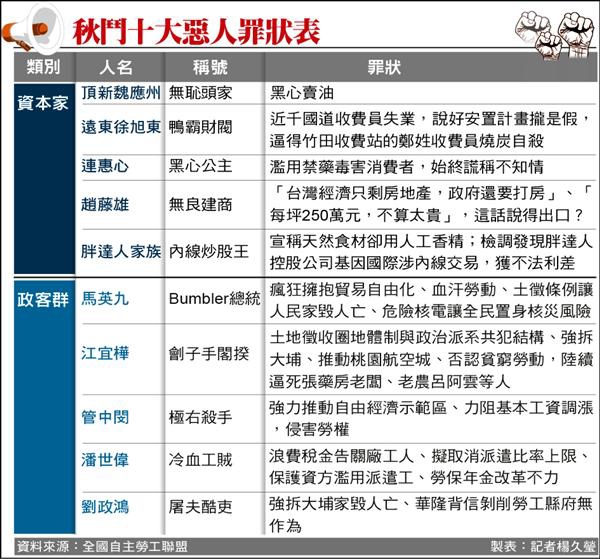Click the name 潘世偉

coord(105,460)
